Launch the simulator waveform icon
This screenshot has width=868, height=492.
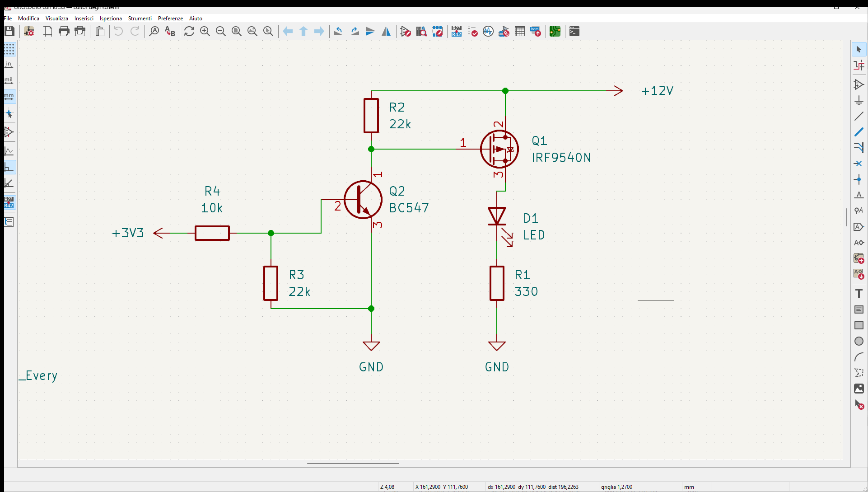pyautogui.click(x=488, y=31)
